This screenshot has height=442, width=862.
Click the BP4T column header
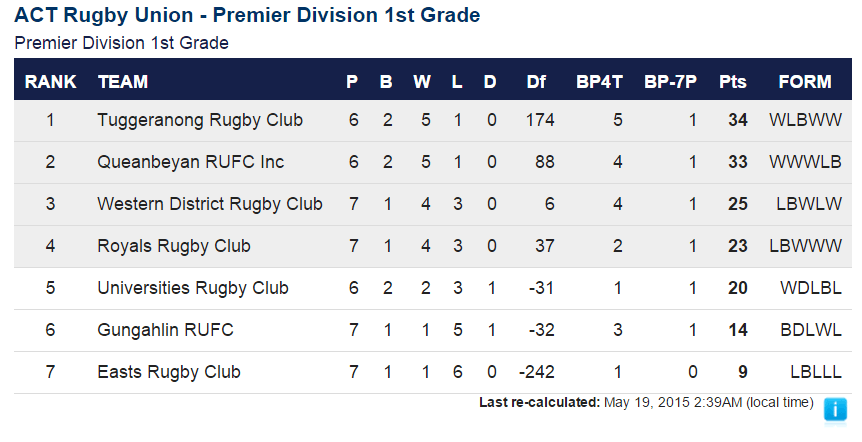(599, 82)
